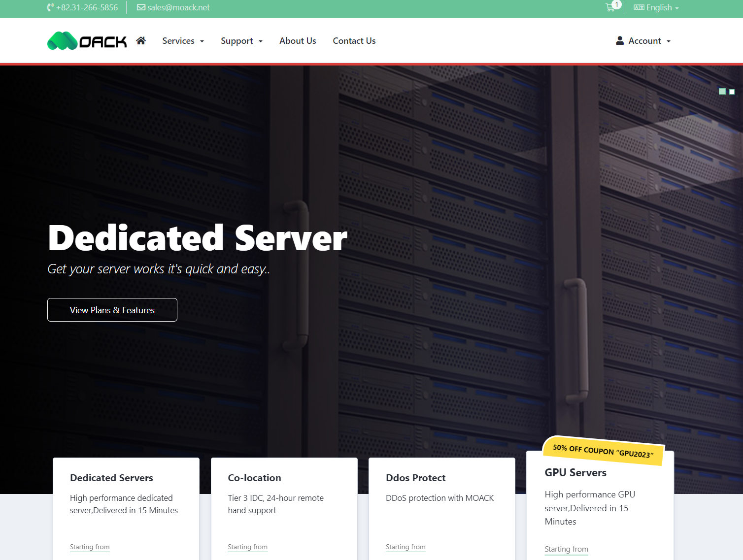Image resolution: width=743 pixels, height=560 pixels.
Task: Click View Plans & Features button
Action: [112, 310]
